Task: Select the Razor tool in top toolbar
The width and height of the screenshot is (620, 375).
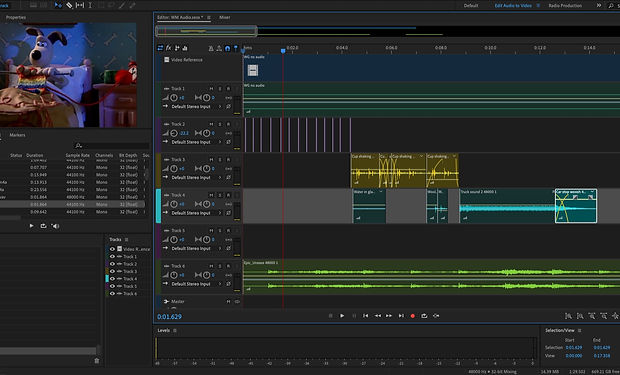Action: tap(69, 5)
